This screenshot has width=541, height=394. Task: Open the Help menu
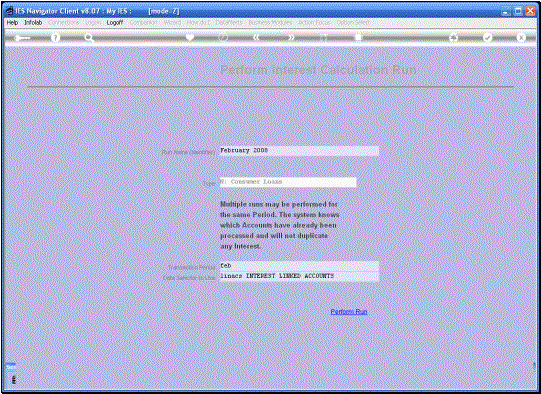12,22
